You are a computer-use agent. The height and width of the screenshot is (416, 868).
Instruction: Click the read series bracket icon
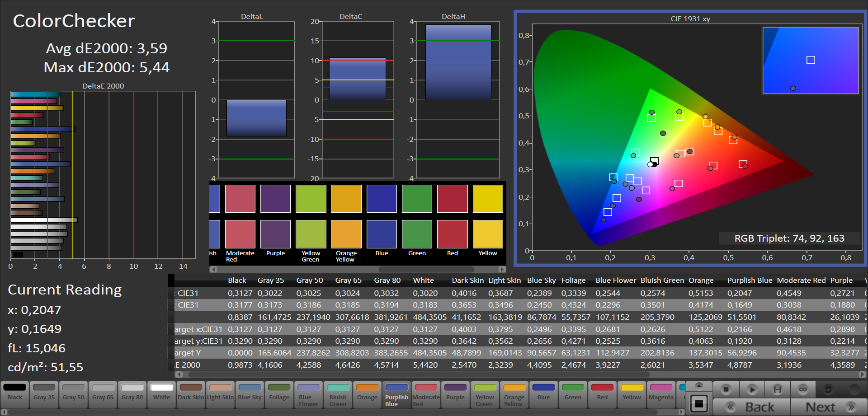point(777,389)
